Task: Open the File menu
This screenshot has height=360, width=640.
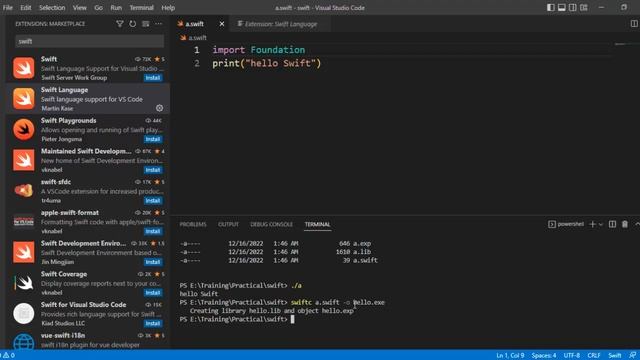Action: pos(8,7)
